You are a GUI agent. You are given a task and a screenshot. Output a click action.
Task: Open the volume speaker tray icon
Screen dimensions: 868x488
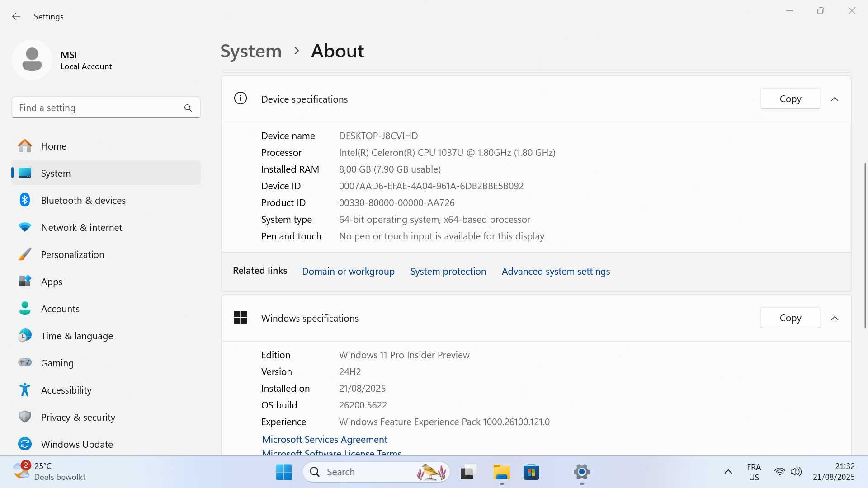796,472
